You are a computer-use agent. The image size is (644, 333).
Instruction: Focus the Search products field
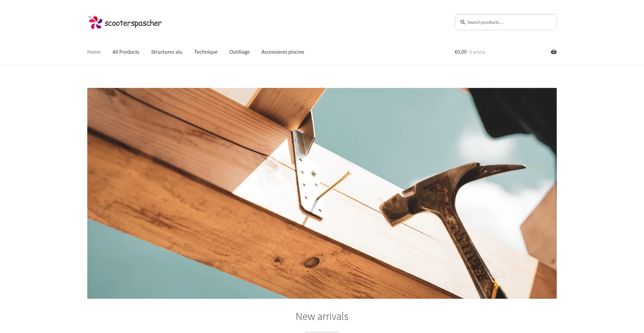click(x=505, y=22)
